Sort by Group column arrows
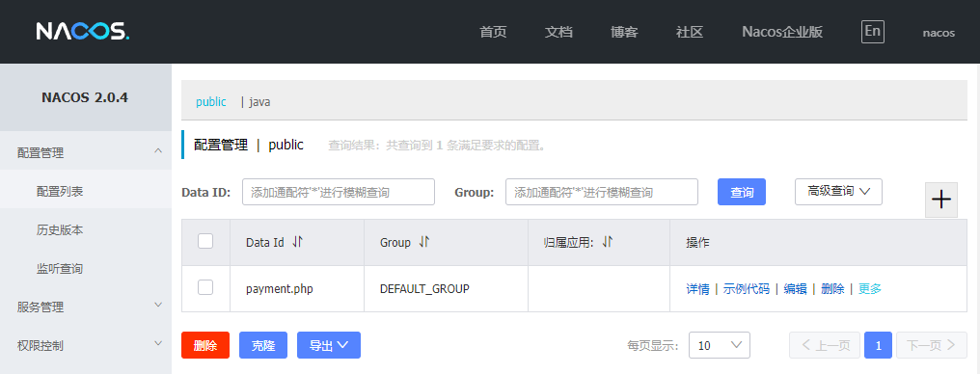Screen dimensions: 980x374 tap(423, 242)
